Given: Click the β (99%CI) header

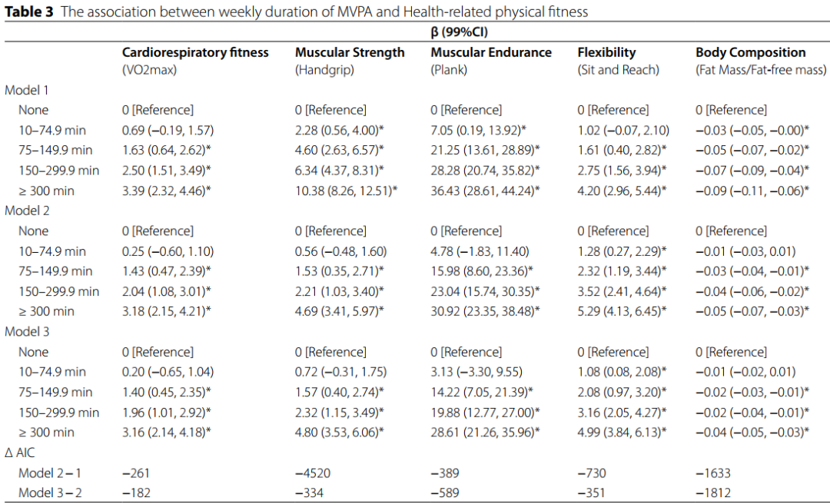Looking at the screenshot, I should tap(459, 33).
